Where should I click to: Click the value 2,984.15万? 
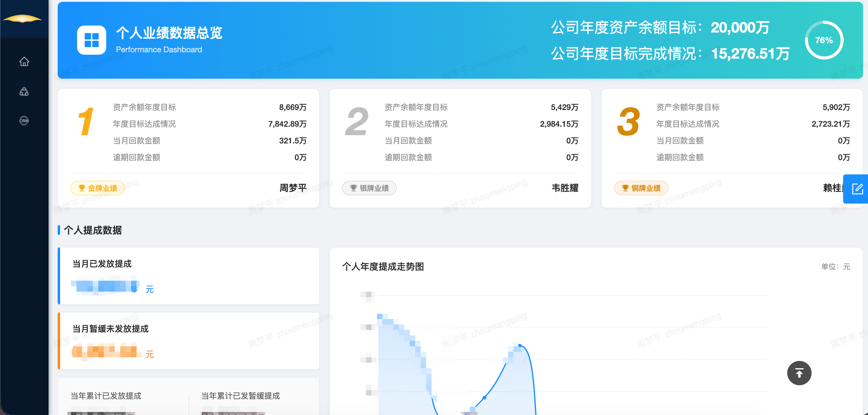point(559,124)
